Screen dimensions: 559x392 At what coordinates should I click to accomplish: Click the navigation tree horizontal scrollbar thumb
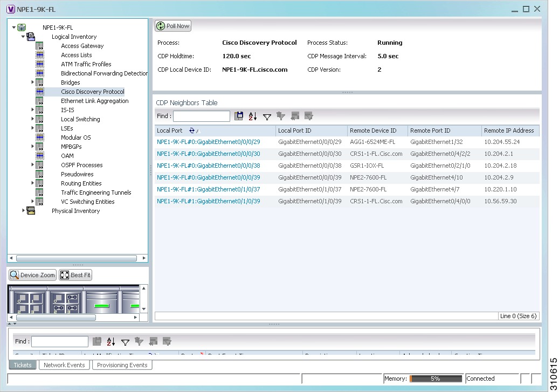pyautogui.click(x=77, y=258)
